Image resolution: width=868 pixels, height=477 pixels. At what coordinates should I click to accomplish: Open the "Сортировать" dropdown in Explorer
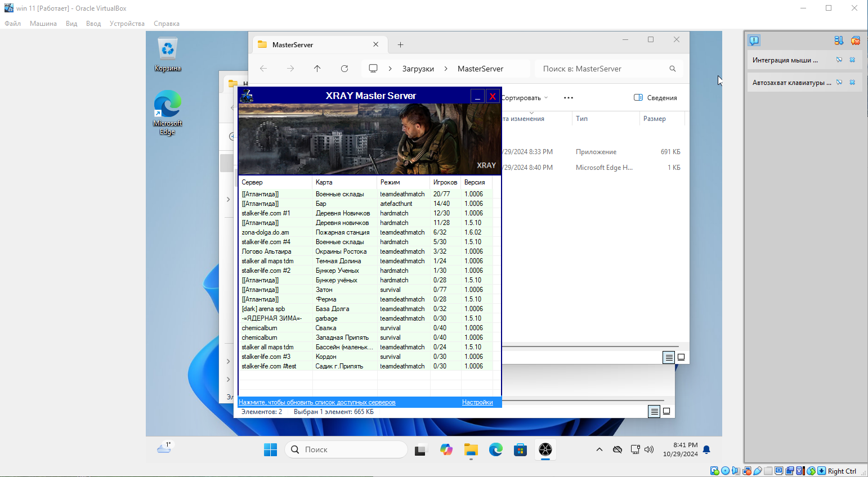[524, 98]
